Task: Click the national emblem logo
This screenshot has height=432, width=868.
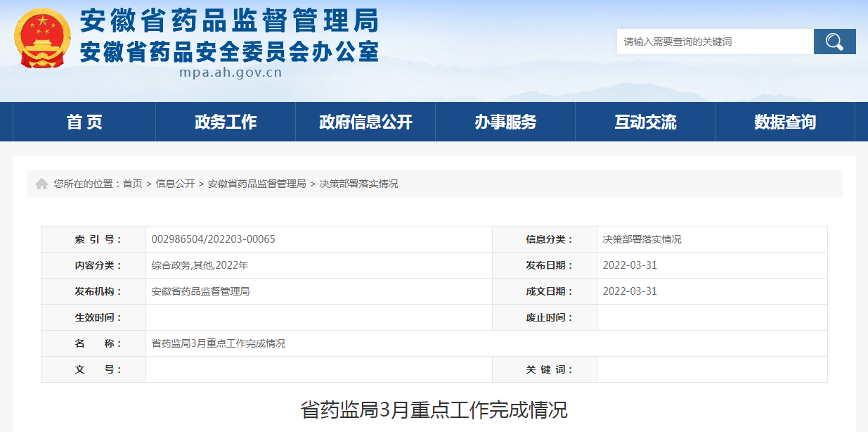Action: tap(42, 38)
